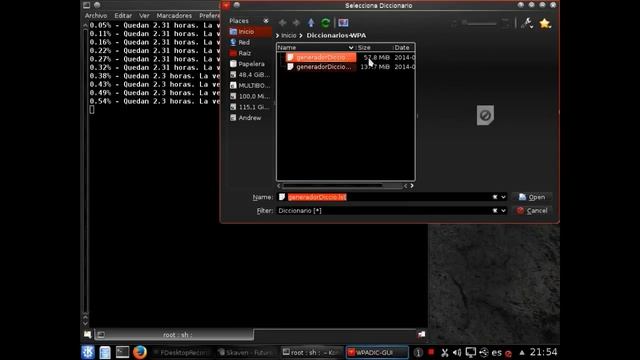Image resolution: width=640 pixels, height=360 pixels.
Task: Go forward in the file dialog
Action: tap(296, 23)
